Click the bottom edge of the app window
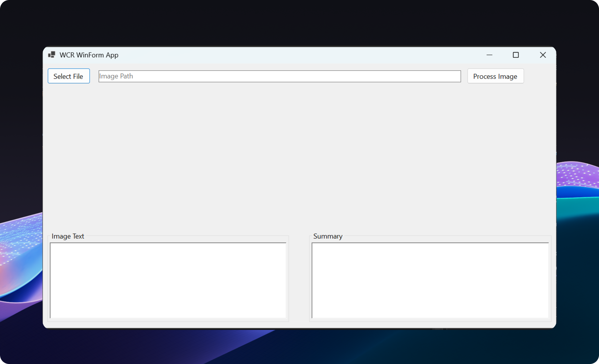 [x=299, y=327]
